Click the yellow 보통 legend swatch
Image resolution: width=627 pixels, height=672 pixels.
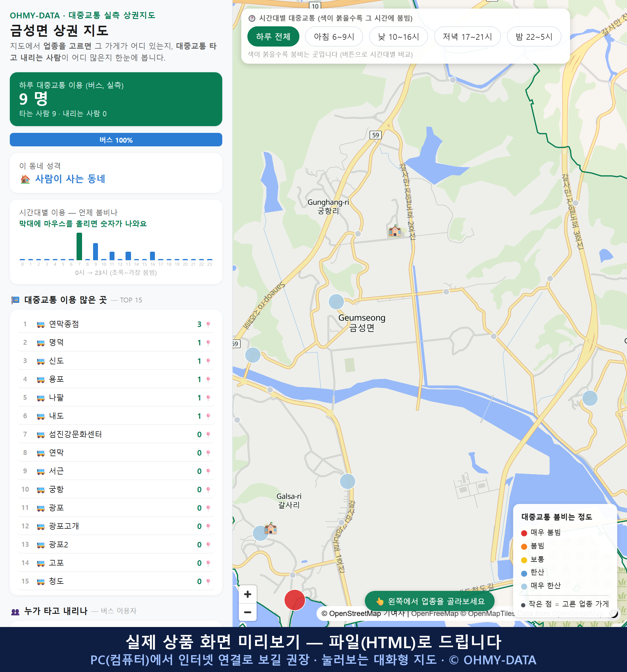coord(524,560)
